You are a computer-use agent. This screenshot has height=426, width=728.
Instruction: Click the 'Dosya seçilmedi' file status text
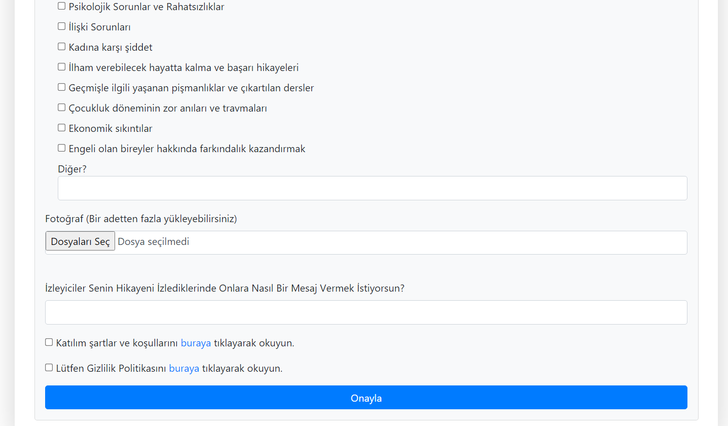point(153,242)
